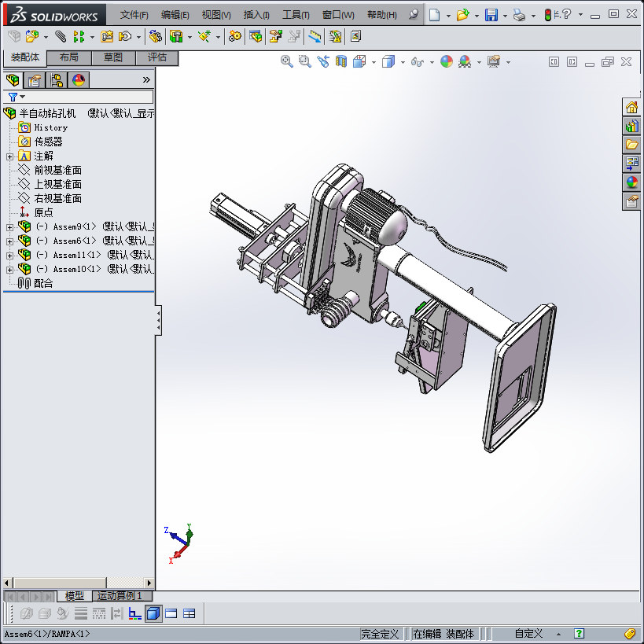Open the PropertyManager tab

[35, 80]
